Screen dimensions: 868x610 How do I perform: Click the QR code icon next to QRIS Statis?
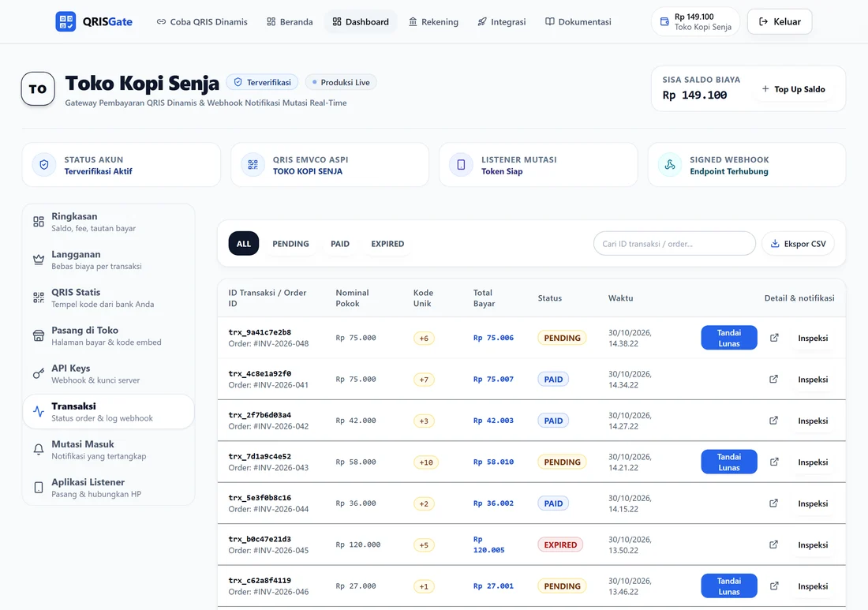point(38,298)
